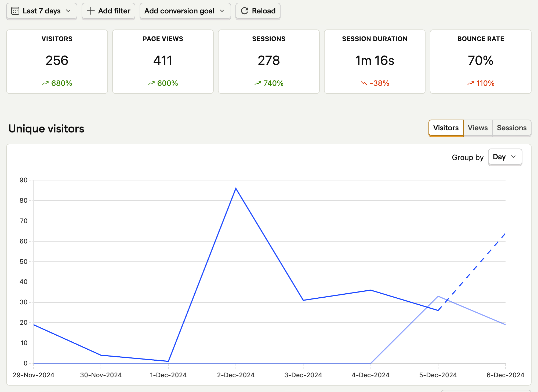The height and width of the screenshot is (392, 538).
Task: Click the dashed projection line end at 6-Dec-2024
Action: tap(505, 234)
